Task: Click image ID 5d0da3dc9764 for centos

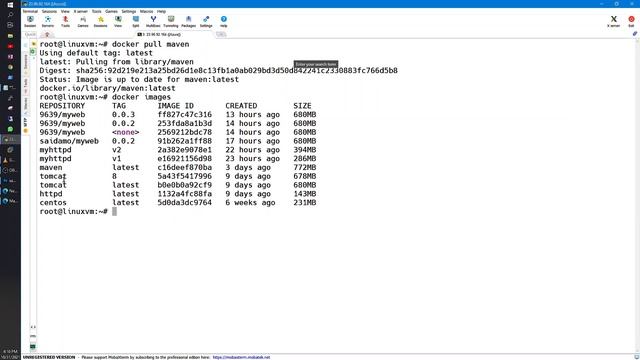Action: pos(184,203)
